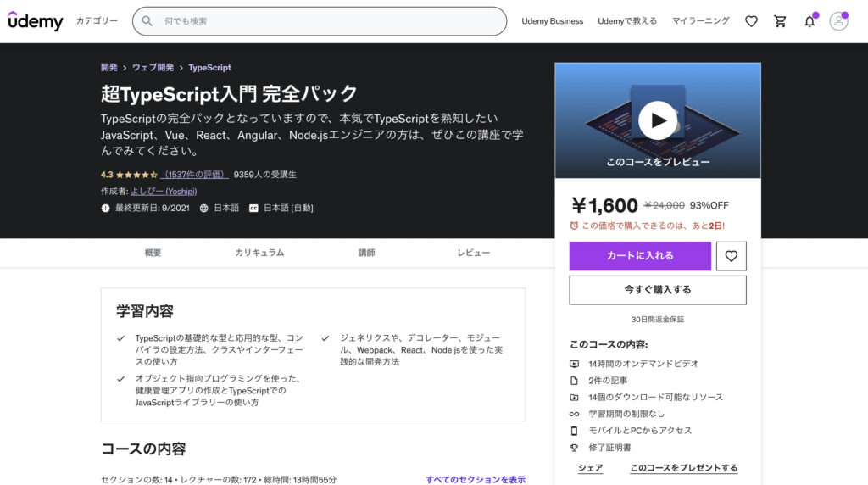This screenshot has height=485, width=868.
Task: Click the mobile access icon
Action: [x=574, y=430]
